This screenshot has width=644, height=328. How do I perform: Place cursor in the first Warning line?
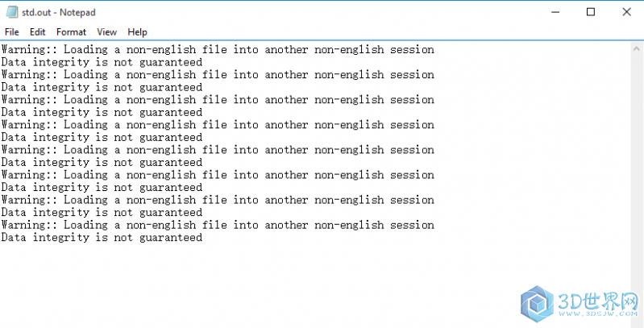pyautogui.click(x=218, y=50)
